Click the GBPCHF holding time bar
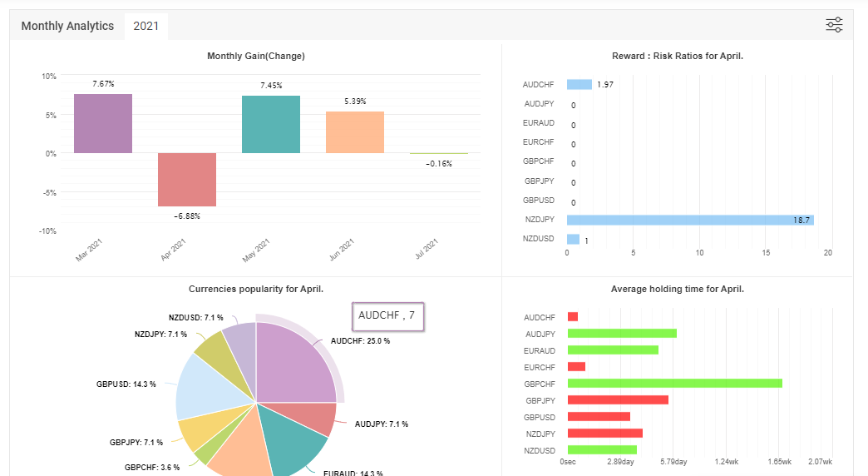Viewport: 868px width, 476px height. [x=674, y=384]
